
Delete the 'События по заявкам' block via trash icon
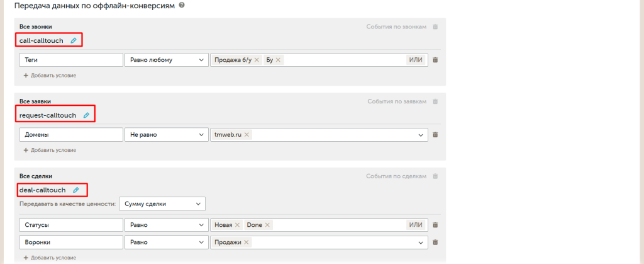(435, 101)
